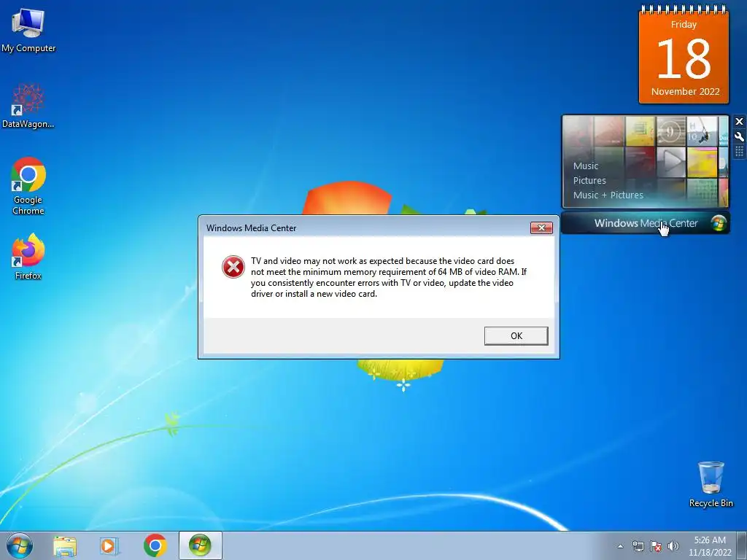Click the Calendar gadget showing Friday 18
747x560 pixels.
tap(684, 54)
